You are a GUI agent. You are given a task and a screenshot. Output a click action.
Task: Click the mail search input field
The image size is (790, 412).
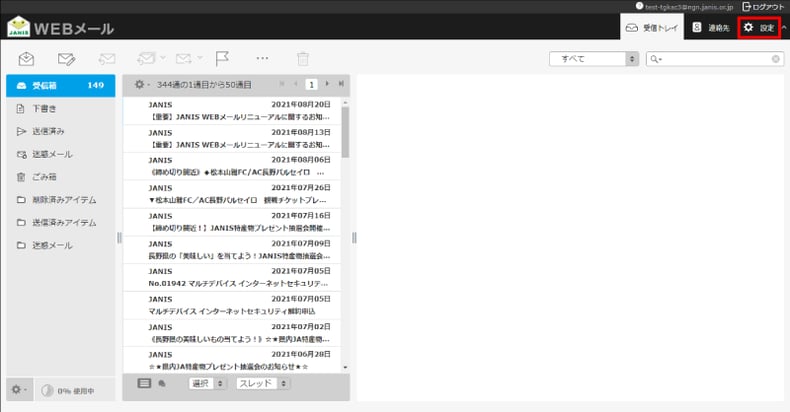pyautogui.click(x=714, y=59)
